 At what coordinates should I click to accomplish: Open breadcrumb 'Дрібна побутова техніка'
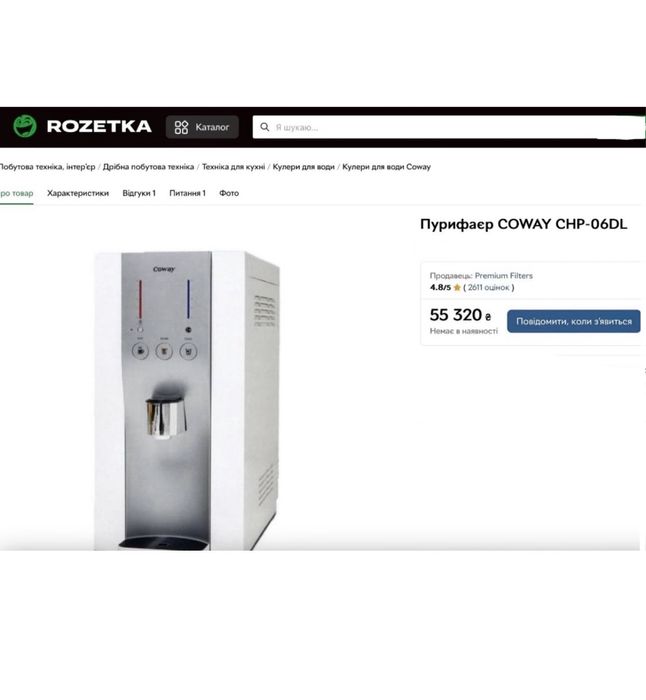point(148,167)
